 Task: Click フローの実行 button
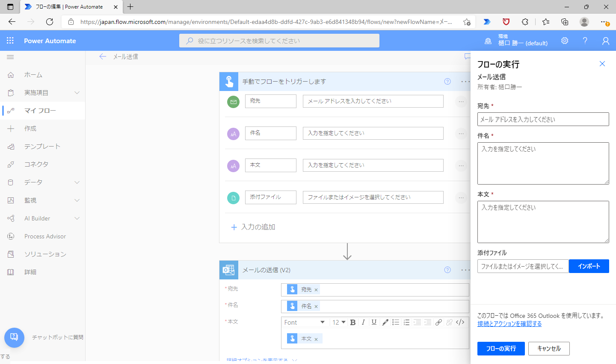tap(501, 349)
